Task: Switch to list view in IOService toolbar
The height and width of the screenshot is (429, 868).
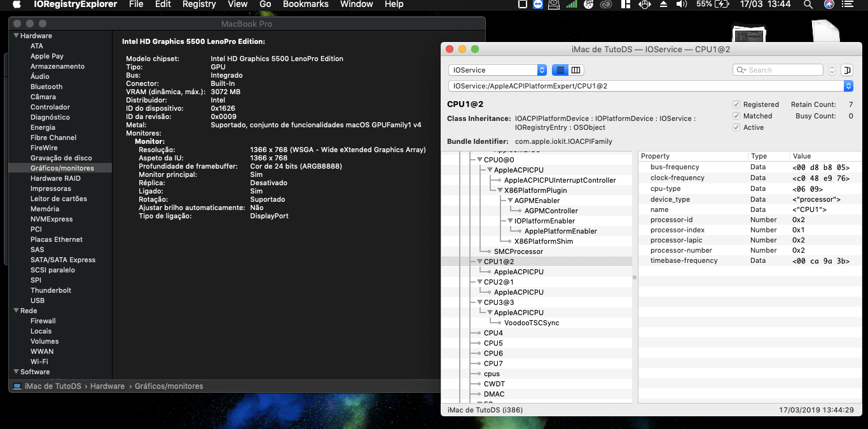Action: 560,70
